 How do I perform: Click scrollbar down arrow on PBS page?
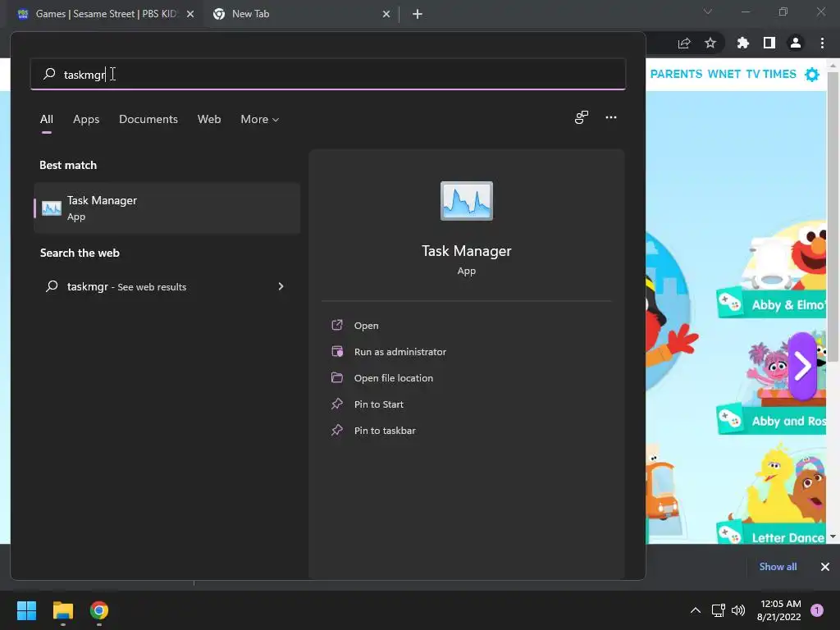tap(833, 536)
